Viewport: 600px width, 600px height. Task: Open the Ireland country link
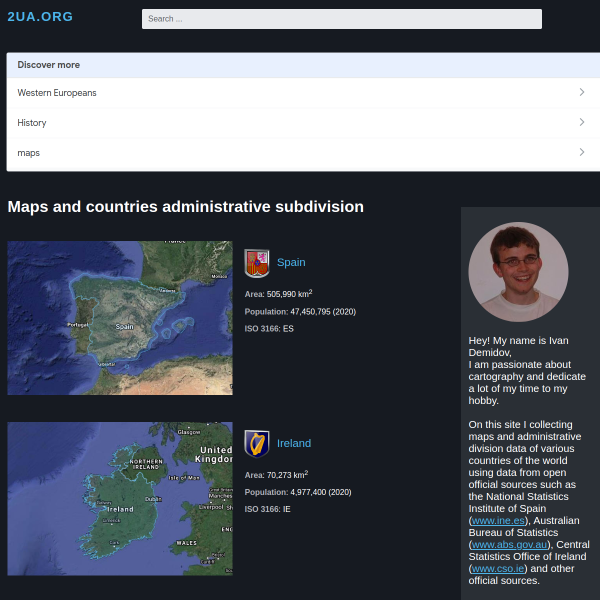tap(294, 443)
